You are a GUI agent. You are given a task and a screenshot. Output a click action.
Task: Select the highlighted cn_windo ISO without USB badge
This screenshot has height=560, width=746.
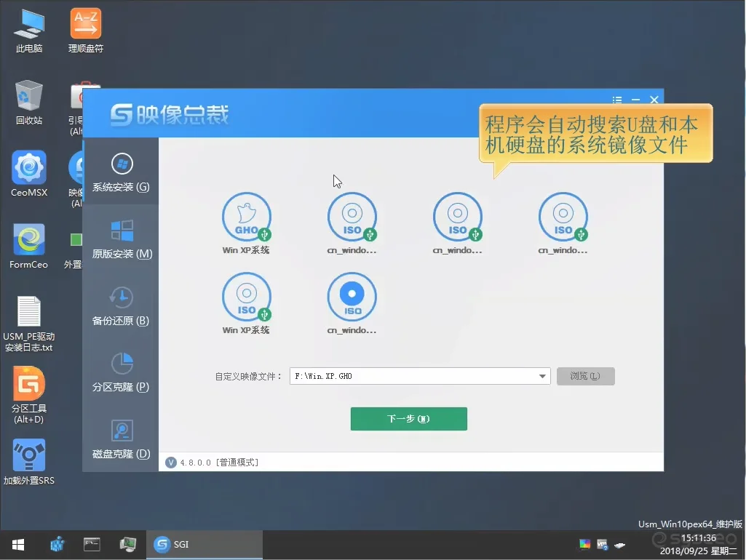352,297
